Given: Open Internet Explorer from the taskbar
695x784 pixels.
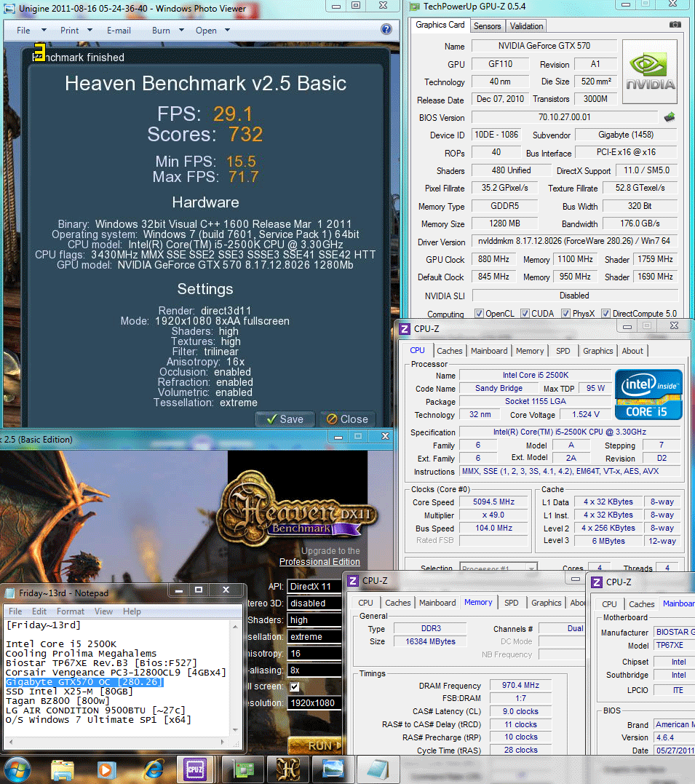Looking at the screenshot, I should tap(154, 770).
